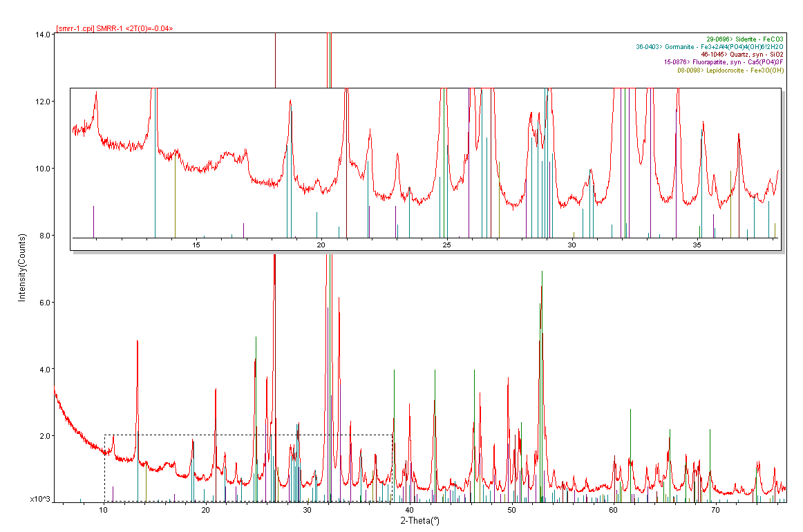
Task: Click the 10 tick on the main 2-Theta axis
Action: 104,510
